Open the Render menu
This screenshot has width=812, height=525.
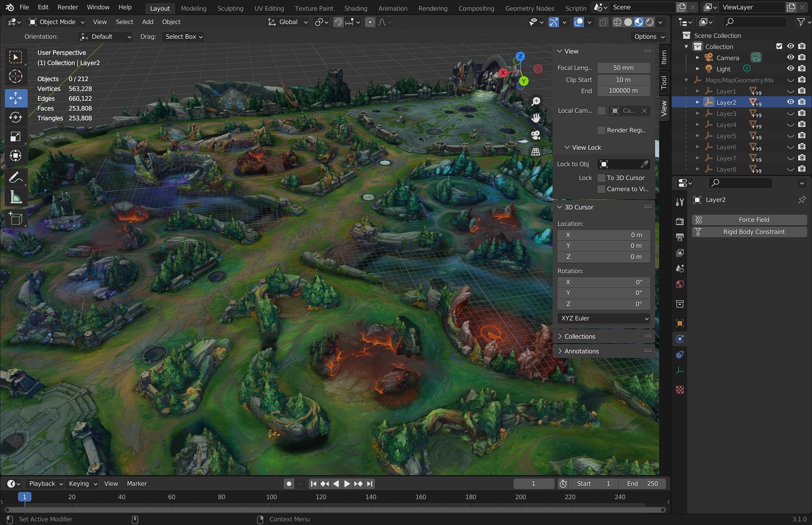click(x=68, y=7)
